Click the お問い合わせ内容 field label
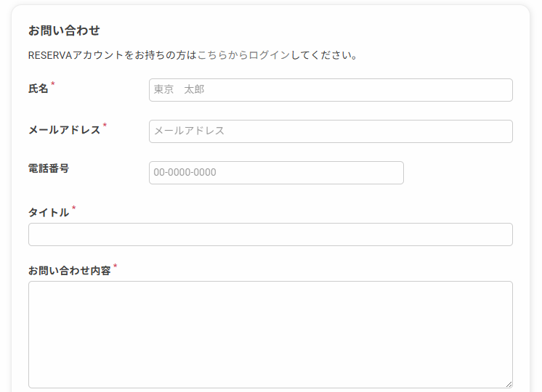This screenshot has width=542, height=392. 69,271
